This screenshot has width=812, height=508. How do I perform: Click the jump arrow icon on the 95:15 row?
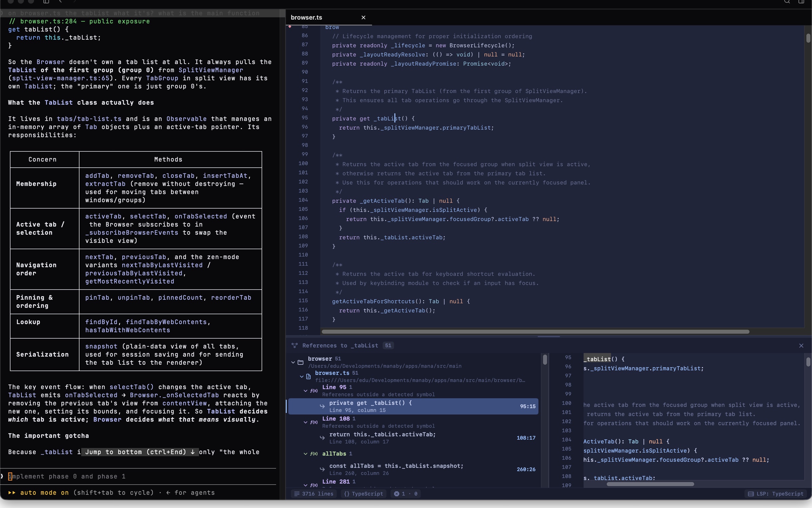pyautogui.click(x=322, y=406)
